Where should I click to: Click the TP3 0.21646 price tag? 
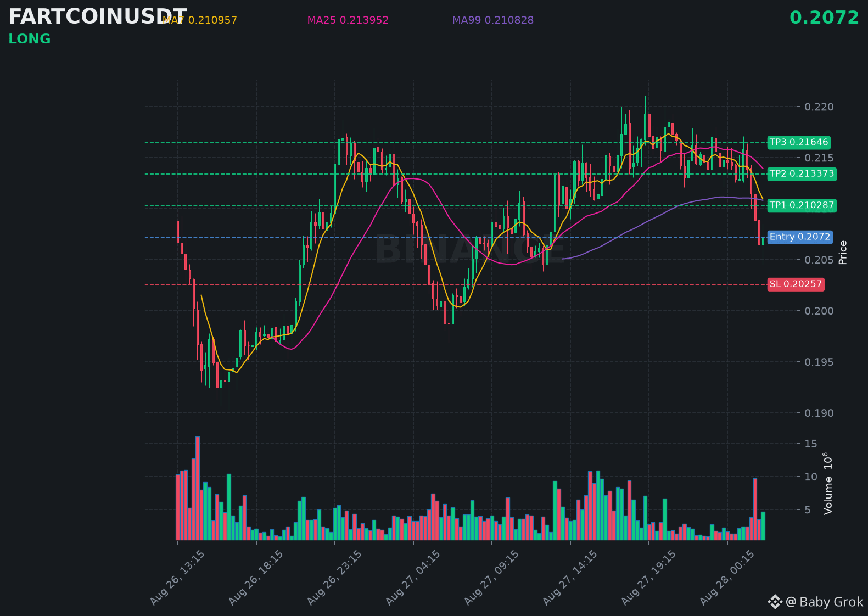click(799, 142)
